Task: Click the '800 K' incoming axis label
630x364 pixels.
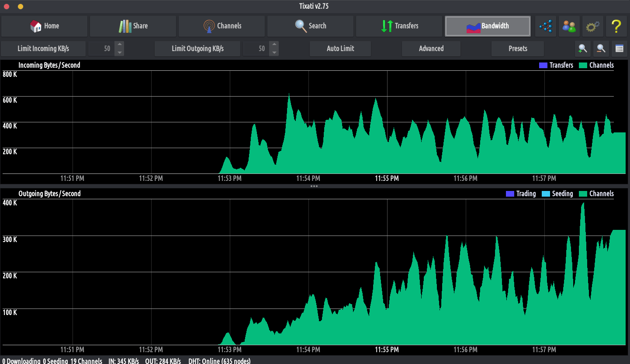Action: (x=10, y=74)
